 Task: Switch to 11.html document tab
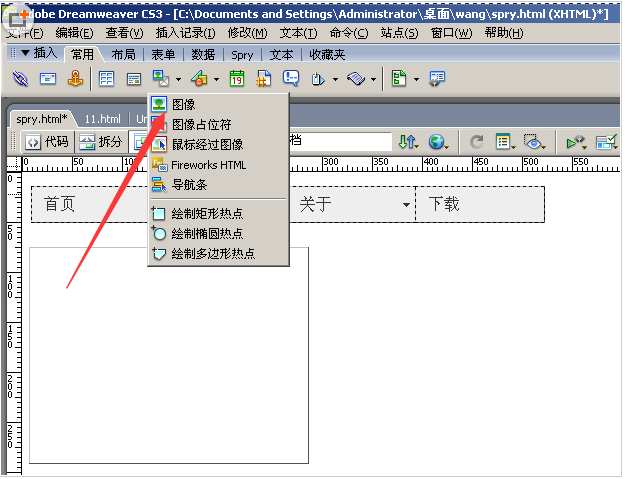(102, 119)
